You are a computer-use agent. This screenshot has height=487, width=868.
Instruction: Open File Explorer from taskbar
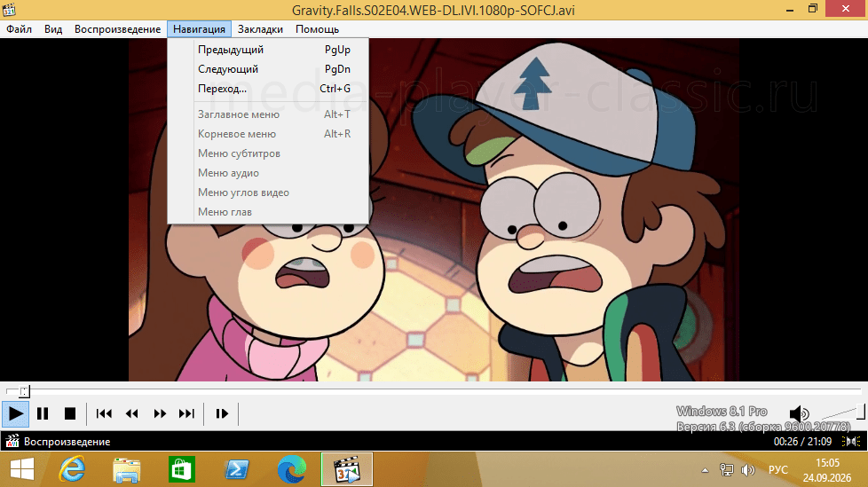click(127, 470)
